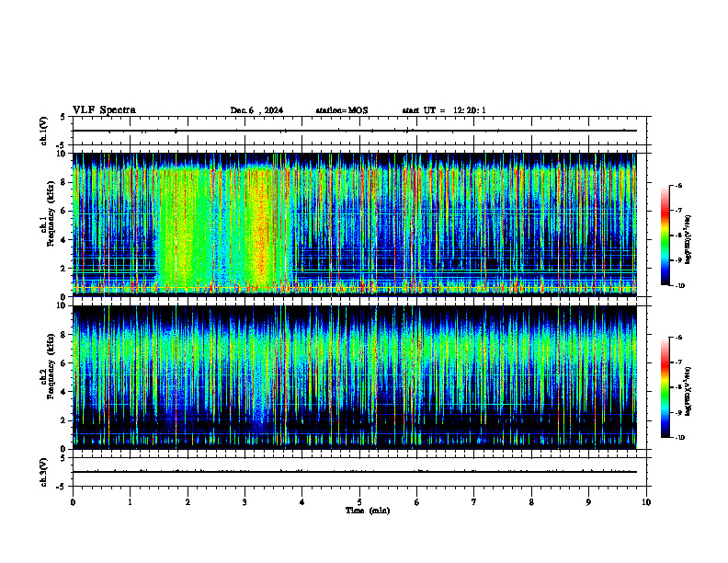Click the time axis tick label '5'

359,502
